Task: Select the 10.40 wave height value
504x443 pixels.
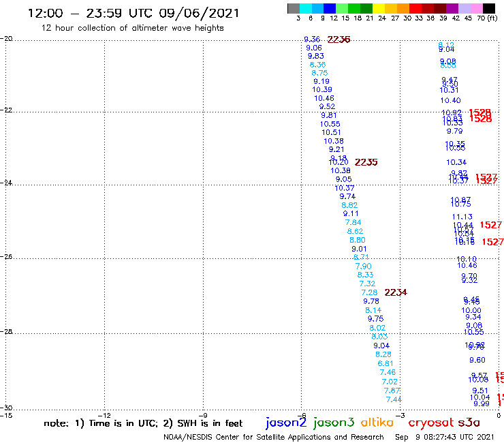Action: click(450, 100)
